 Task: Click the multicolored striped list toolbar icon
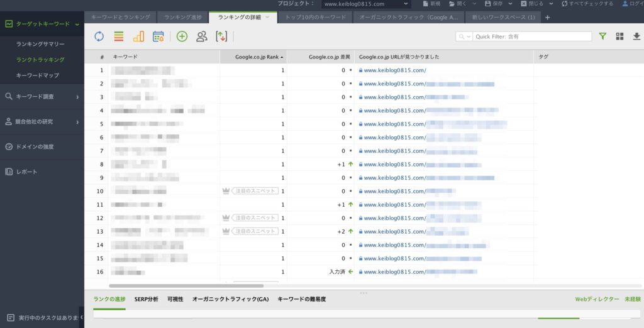click(x=119, y=36)
